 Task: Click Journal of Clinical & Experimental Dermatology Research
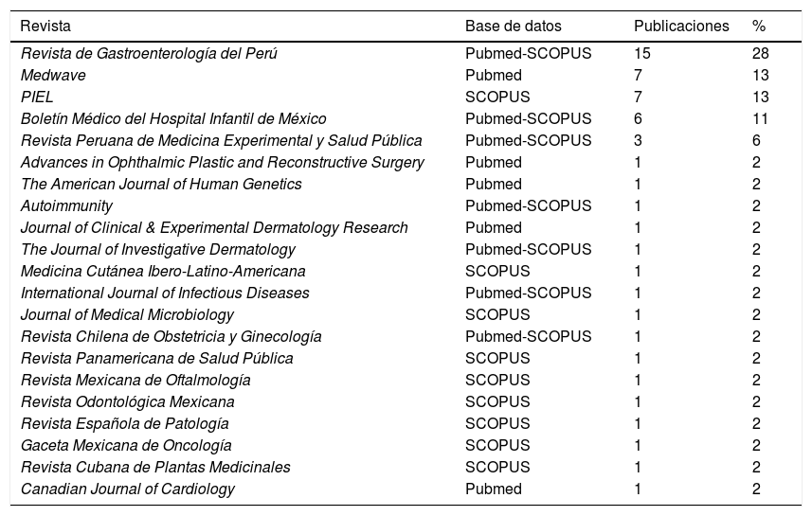(214, 228)
